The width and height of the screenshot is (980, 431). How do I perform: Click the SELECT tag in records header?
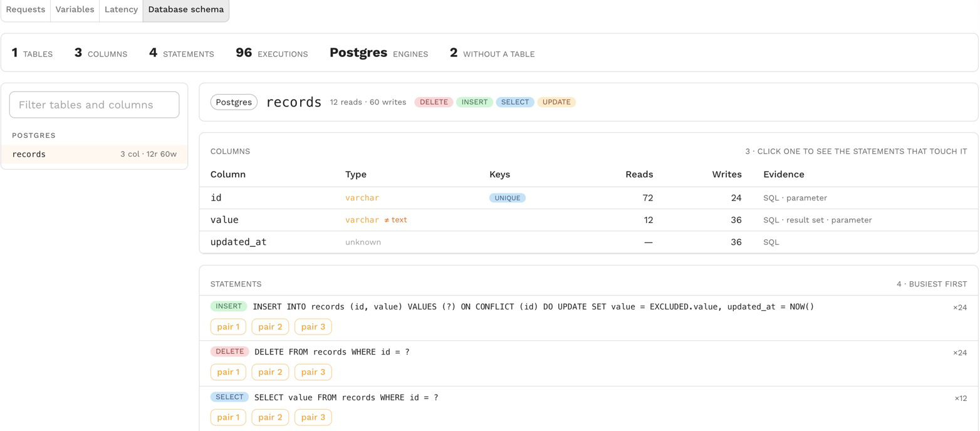pos(515,102)
